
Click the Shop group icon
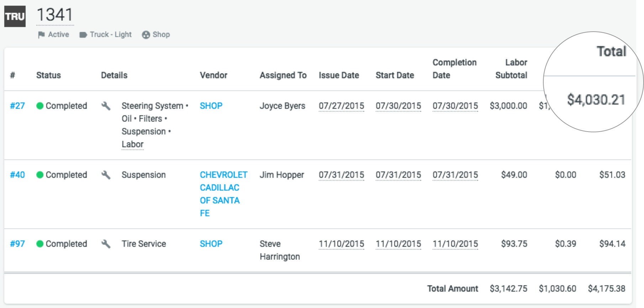coord(146,35)
